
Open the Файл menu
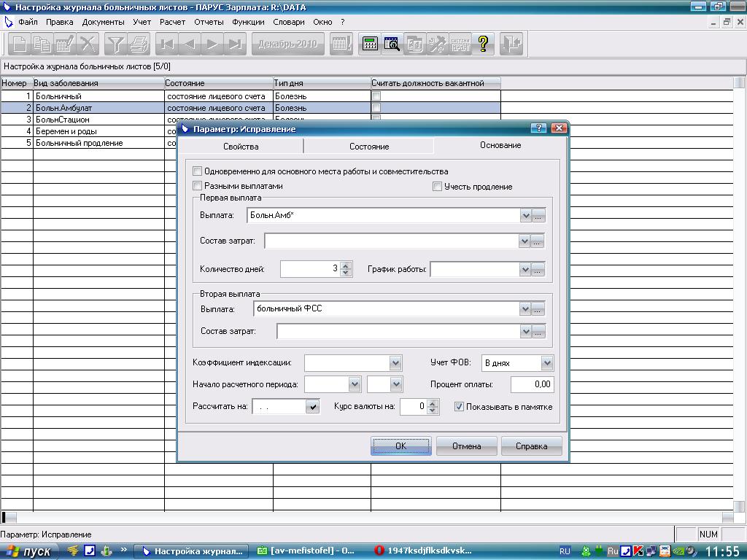[x=28, y=22]
